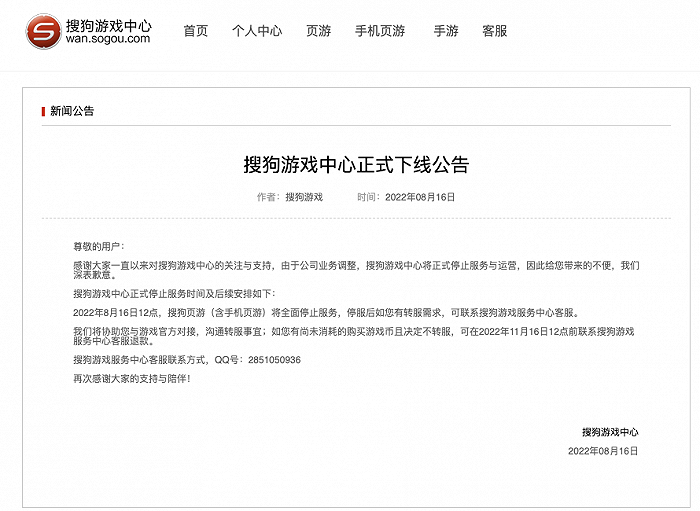
Task: Select the 页游 navigation item
Action: pos(318,31)
